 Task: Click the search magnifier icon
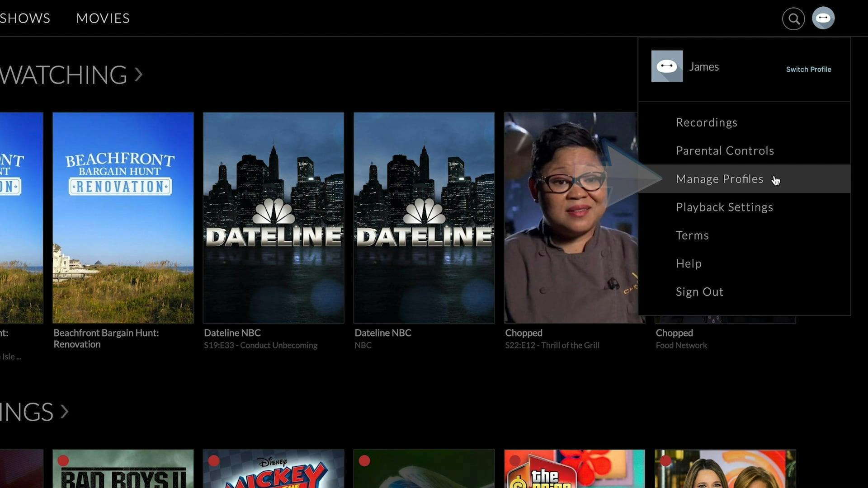coord(793,19)
